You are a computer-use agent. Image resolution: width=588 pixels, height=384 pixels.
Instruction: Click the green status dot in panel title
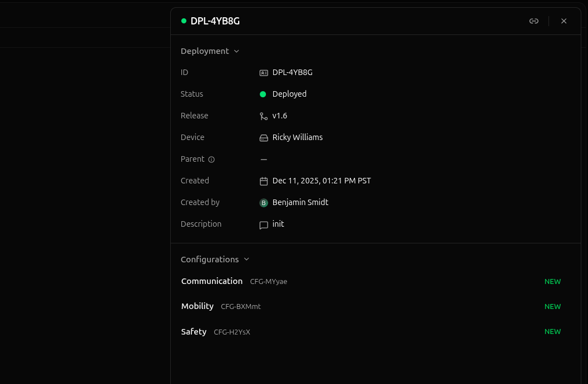[x=184, y=21]
